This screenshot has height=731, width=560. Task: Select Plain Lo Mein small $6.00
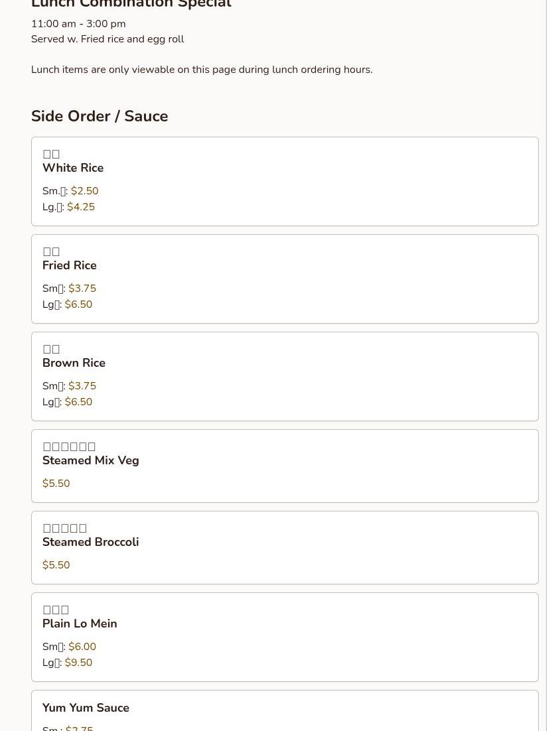click(82, 647)
